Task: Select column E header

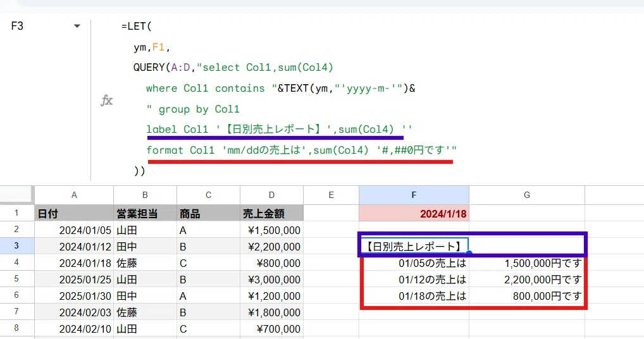Action: tap(331, 195)
